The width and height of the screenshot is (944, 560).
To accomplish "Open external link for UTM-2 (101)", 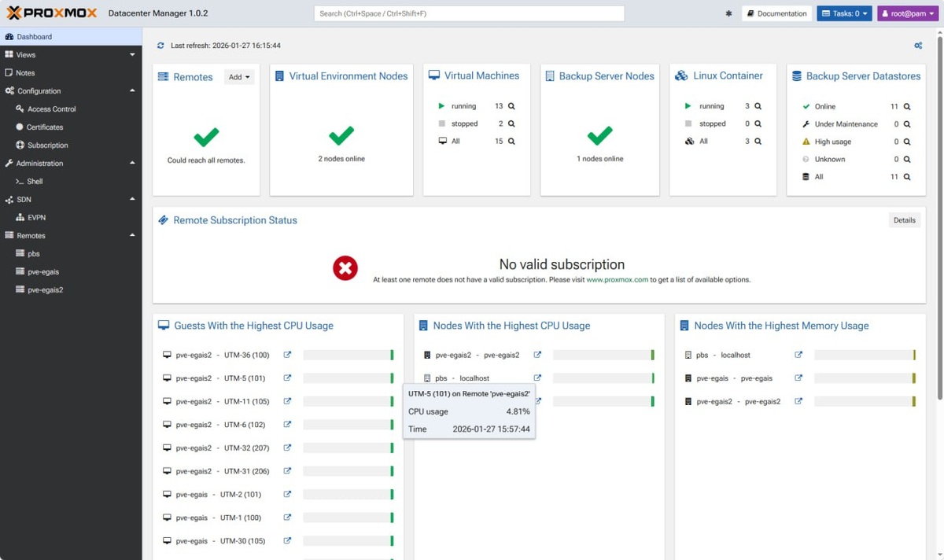I will [287, 494].
